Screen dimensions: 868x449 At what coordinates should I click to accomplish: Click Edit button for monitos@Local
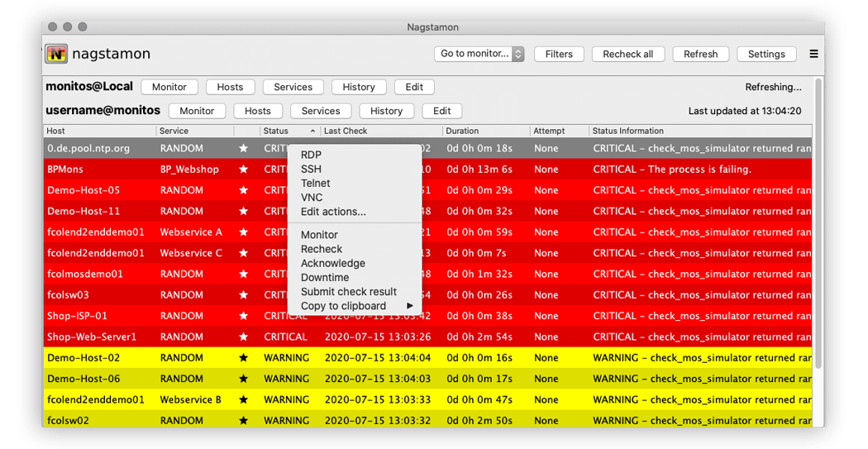click(x=414, y=87)
